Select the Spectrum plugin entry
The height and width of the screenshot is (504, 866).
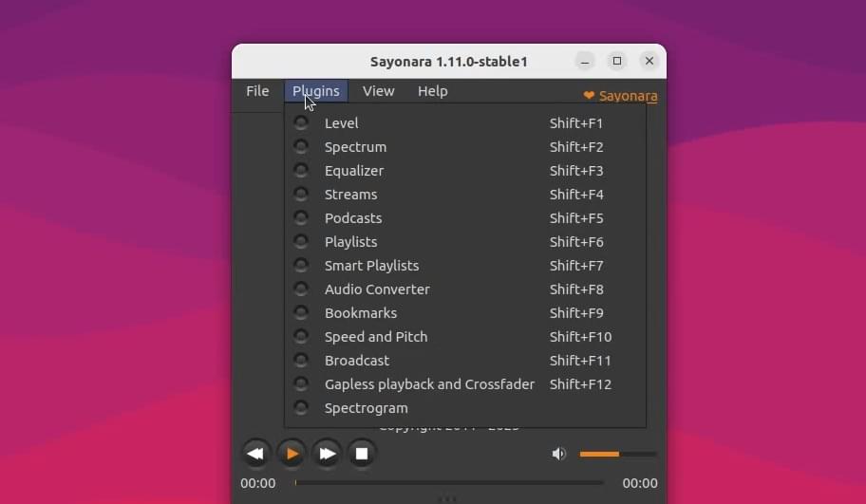point(465,147)
